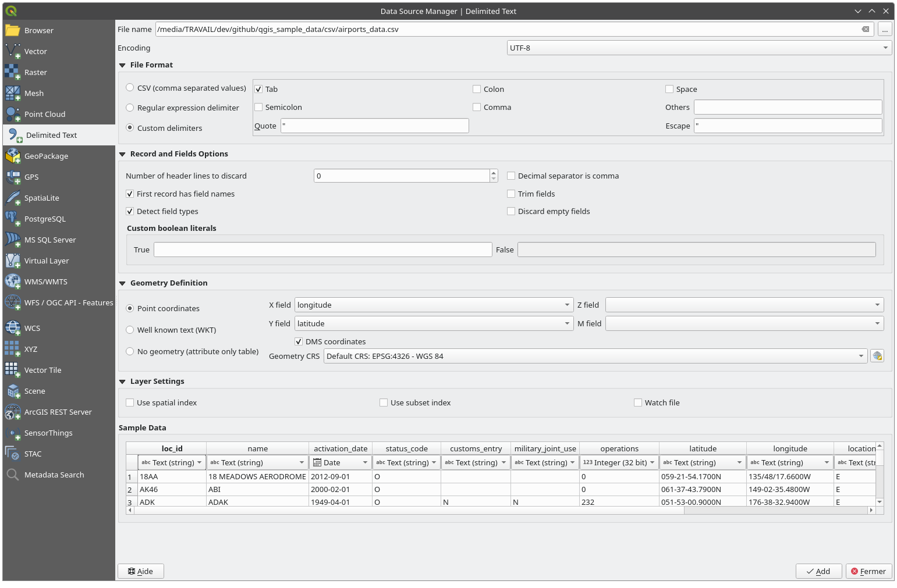Uncheck the DMS coordinates checkbox
The image size is (897, 588).
click(299, 341)
